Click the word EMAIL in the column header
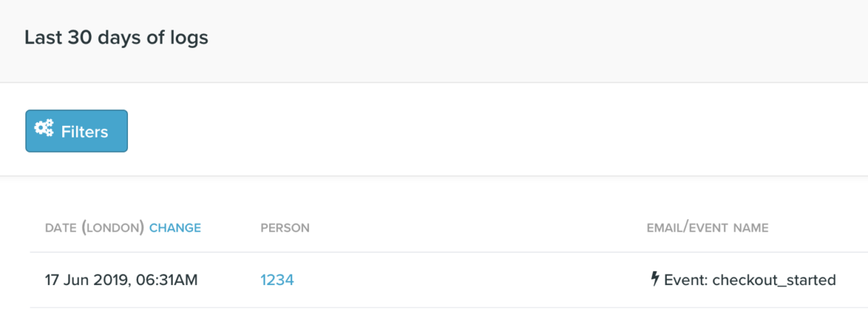868x322 pixels. [x=664, y=228]
